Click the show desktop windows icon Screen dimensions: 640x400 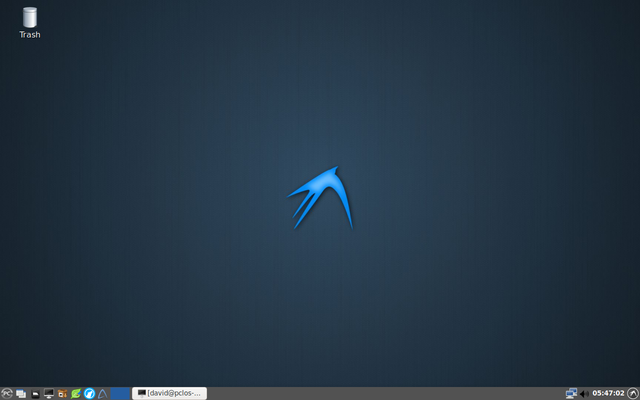click(x=21, y=394)
